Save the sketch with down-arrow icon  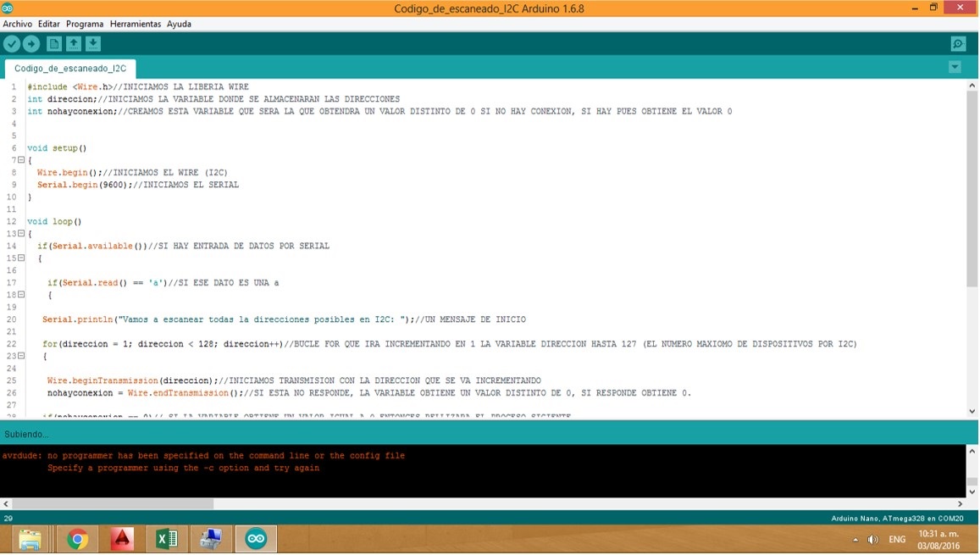tap(93, 44)
